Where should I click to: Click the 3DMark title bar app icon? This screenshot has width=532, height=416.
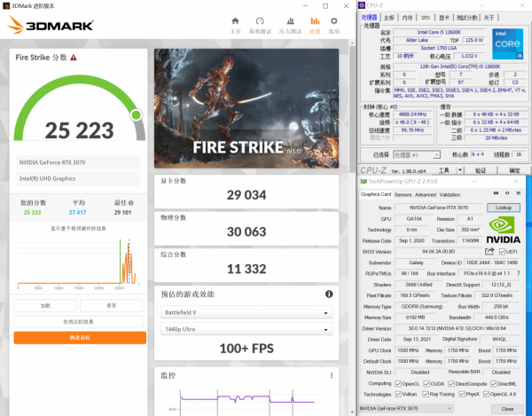(6, 6)
